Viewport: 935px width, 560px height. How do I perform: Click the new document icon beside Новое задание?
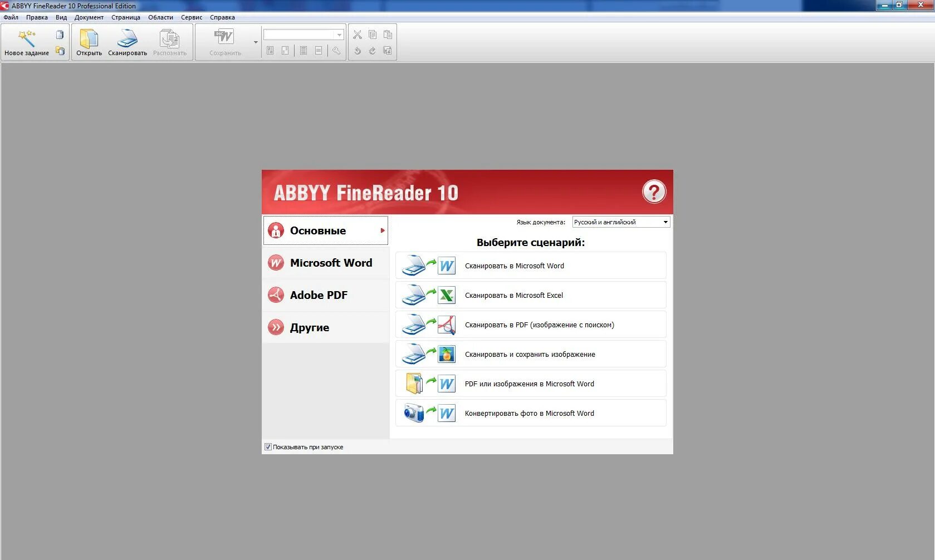point(60,35)
